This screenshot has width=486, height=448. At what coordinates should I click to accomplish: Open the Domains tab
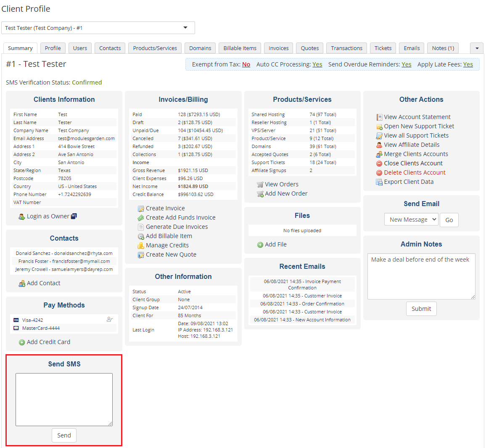coord(200,48)
